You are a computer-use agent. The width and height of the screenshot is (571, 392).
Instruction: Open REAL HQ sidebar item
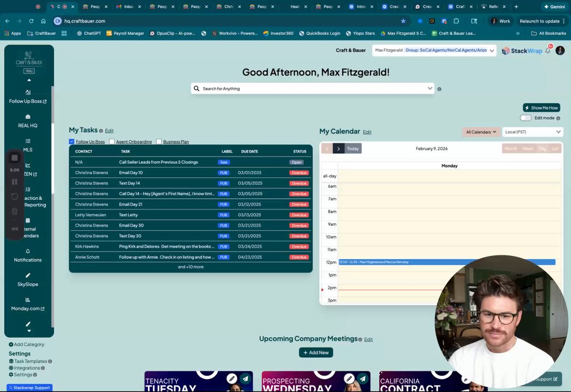[x=28, y=121]
